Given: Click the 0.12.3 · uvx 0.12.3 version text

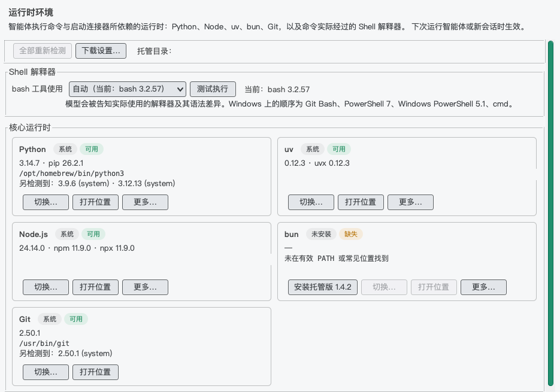Looking at the screenshot, I should 317,163.
